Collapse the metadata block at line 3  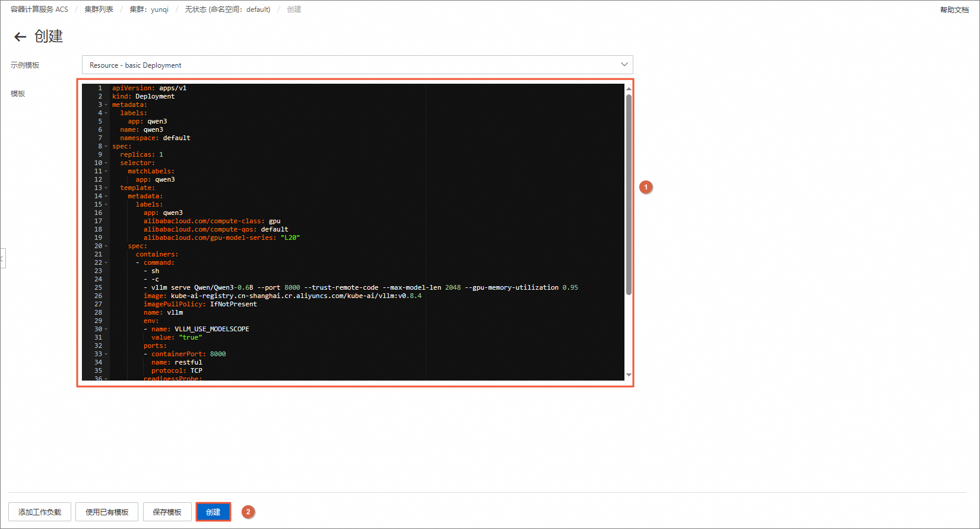click(x=106, y=105)
